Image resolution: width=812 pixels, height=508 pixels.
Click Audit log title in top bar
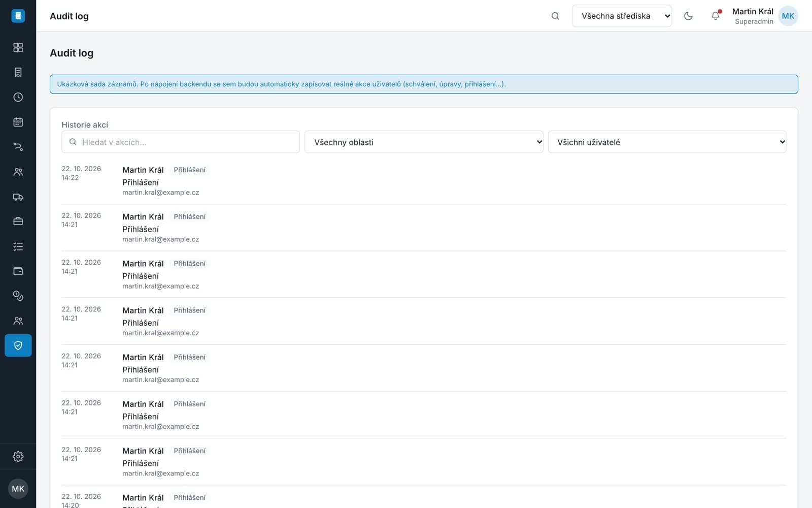coord(69,16)
